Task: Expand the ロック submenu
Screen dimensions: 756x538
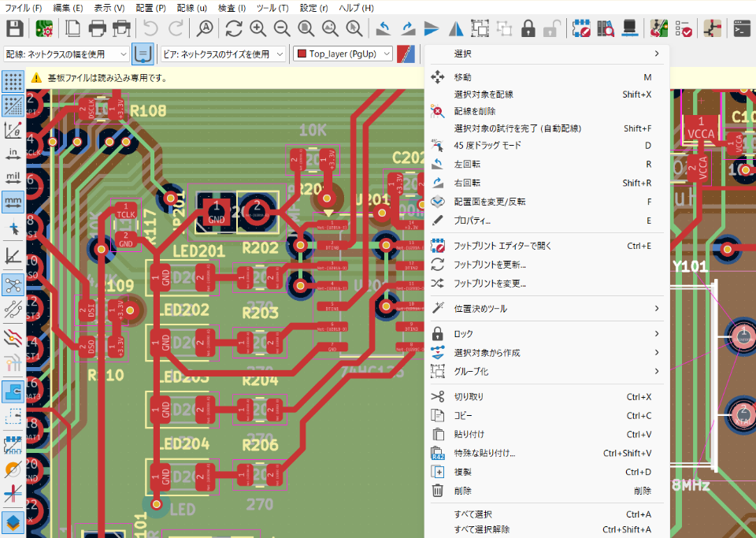Action: click(x=547, y=334)
